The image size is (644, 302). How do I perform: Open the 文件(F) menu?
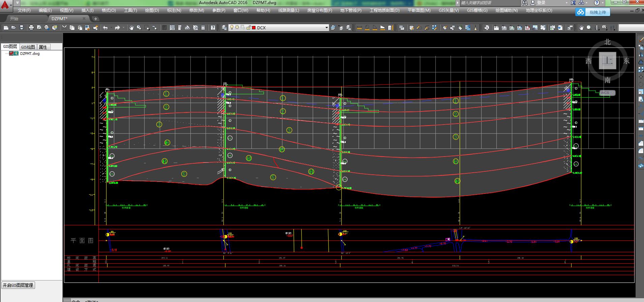click(24, 10)
